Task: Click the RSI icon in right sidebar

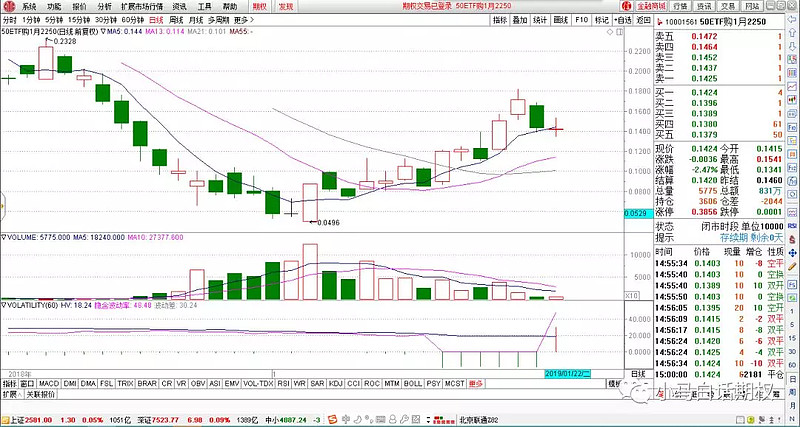Action: click(x=792, y=226)
